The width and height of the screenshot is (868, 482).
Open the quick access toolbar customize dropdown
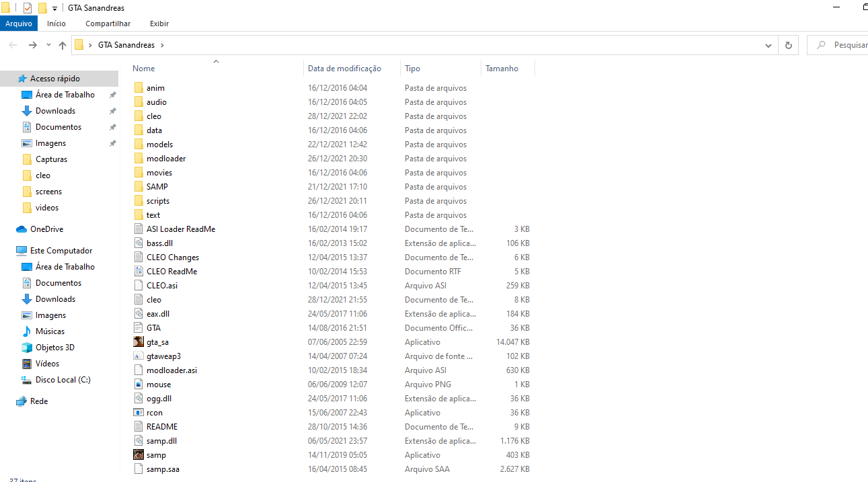pos(54,9)
